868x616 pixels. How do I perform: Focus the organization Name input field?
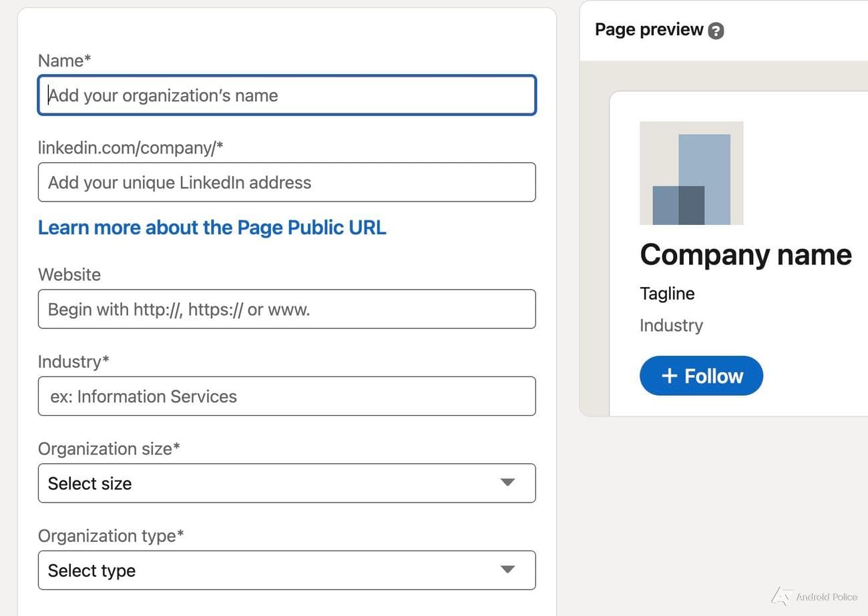coord(286,95)
